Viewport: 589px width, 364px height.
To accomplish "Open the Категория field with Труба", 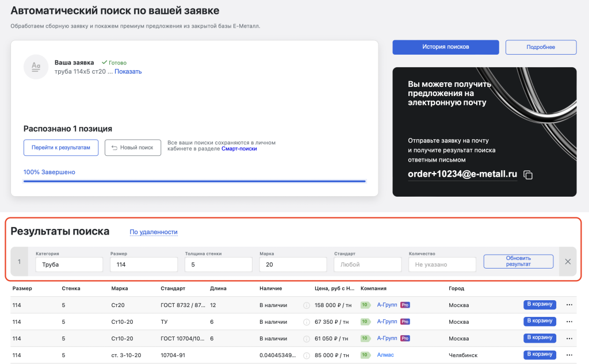I will (x=68, y=265).
